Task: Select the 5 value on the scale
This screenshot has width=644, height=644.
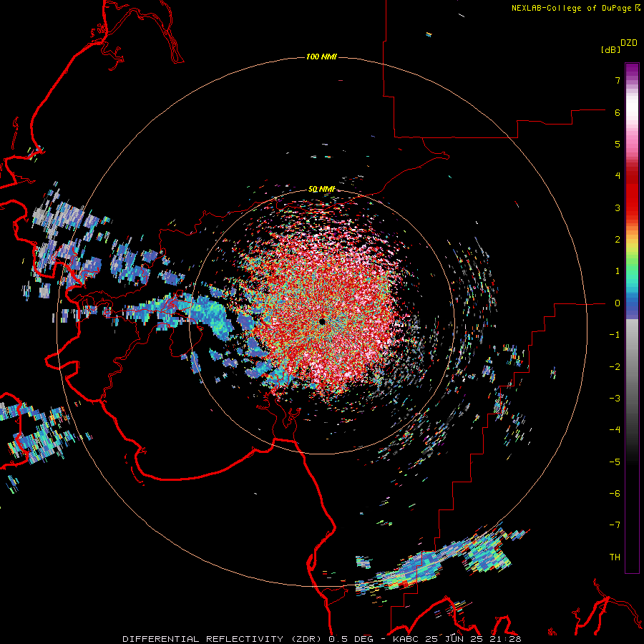Action: pos(618,144)
